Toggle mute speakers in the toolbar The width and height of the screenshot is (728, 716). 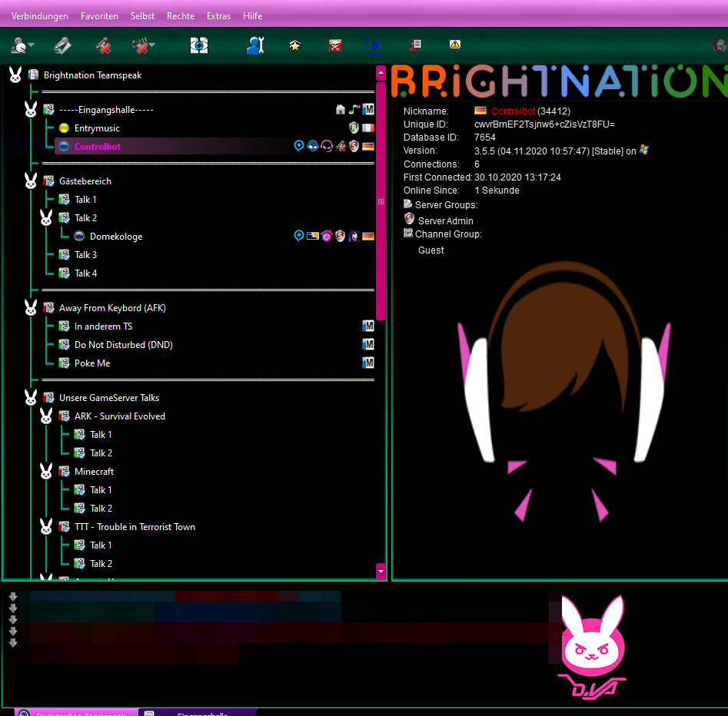coord(140,45)
